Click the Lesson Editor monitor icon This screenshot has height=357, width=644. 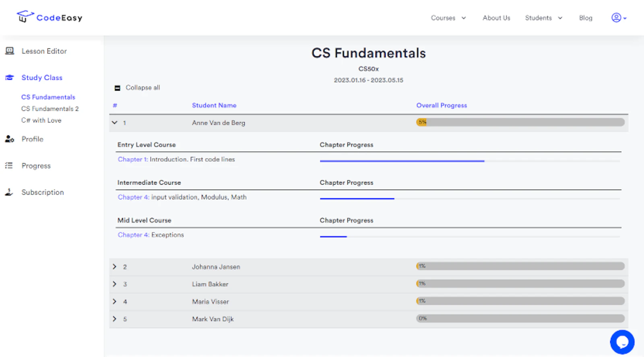10,51
